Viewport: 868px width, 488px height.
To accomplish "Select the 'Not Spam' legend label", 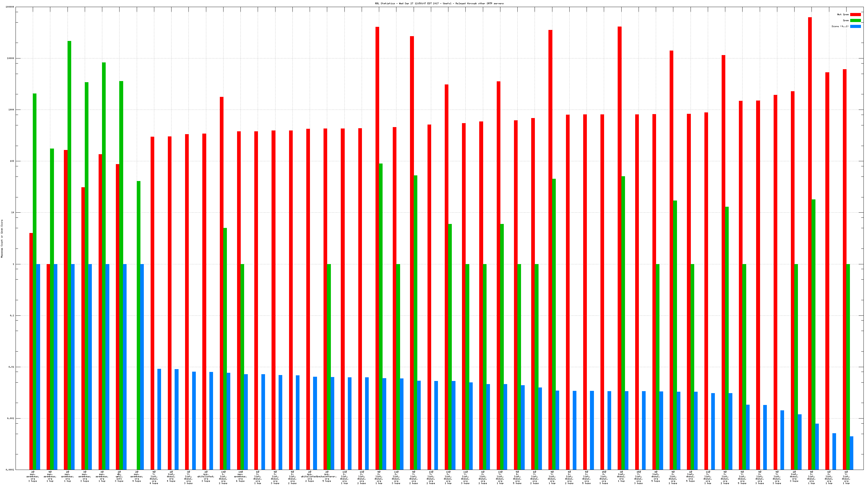I will point(843,14).
